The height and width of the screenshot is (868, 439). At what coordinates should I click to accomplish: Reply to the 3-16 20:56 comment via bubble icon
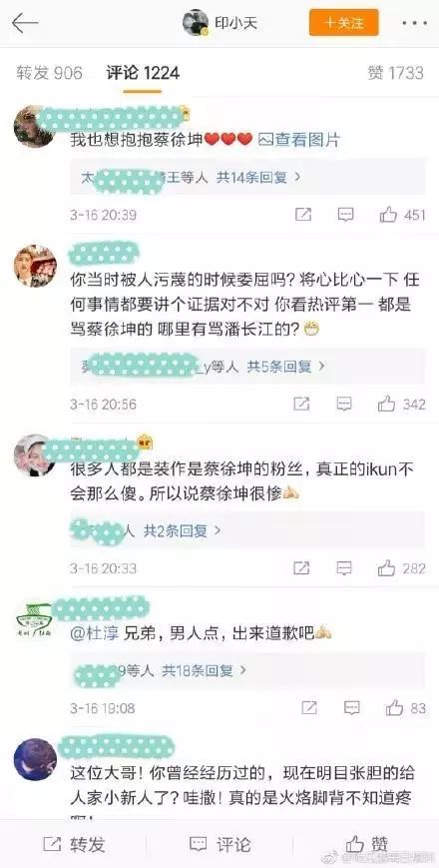click(344, 404)
